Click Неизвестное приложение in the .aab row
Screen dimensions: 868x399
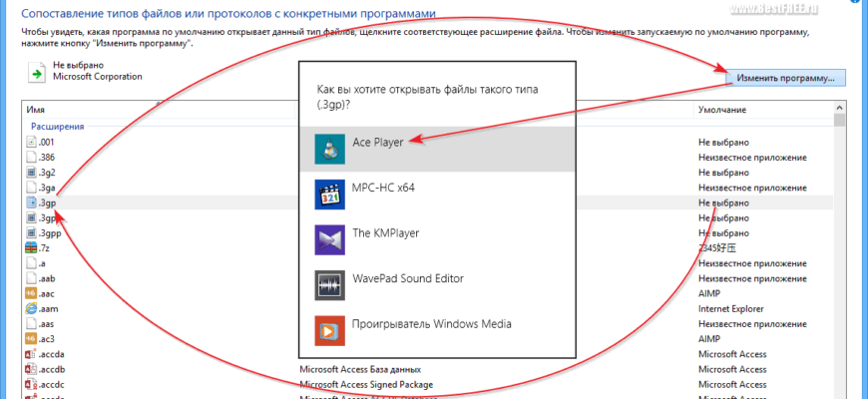[752, 278]
